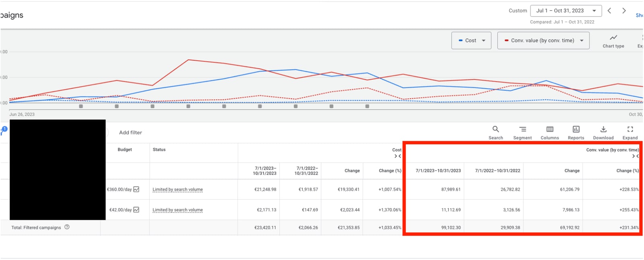The width and height of the screenshot is (644, 260).
Task: Open the Conv. value metric dropdown
Action: click(x=543, y=41)
